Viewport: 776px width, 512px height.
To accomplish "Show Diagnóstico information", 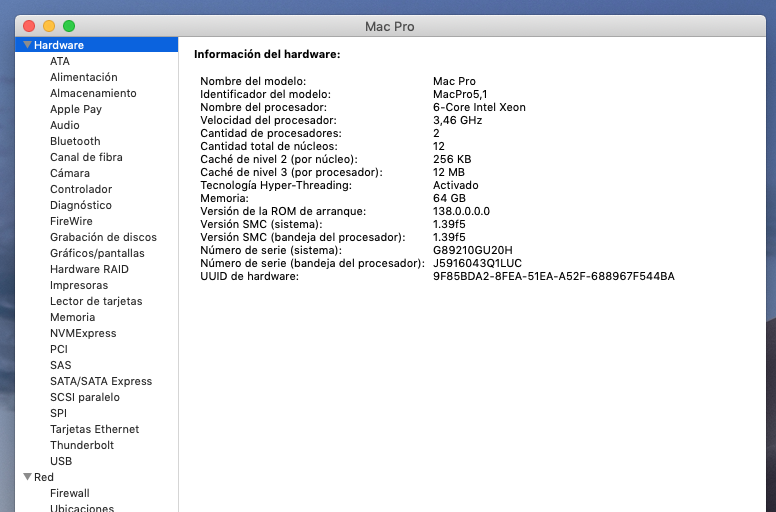I will pos(81,205).
